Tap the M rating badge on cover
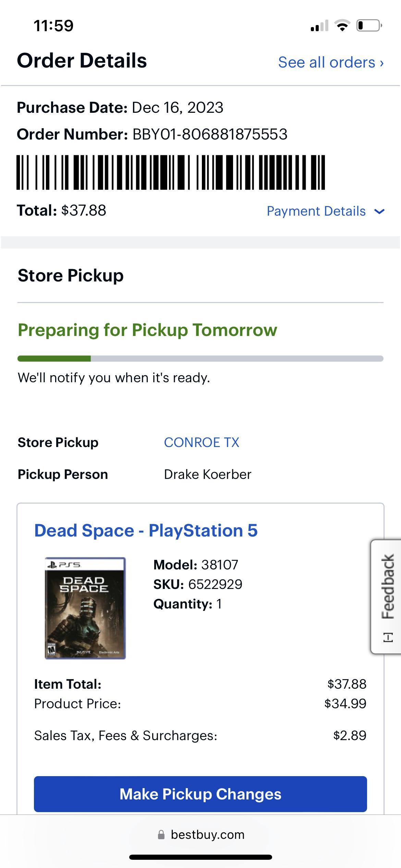Viewport: 401px width, 868px height. 51,650
